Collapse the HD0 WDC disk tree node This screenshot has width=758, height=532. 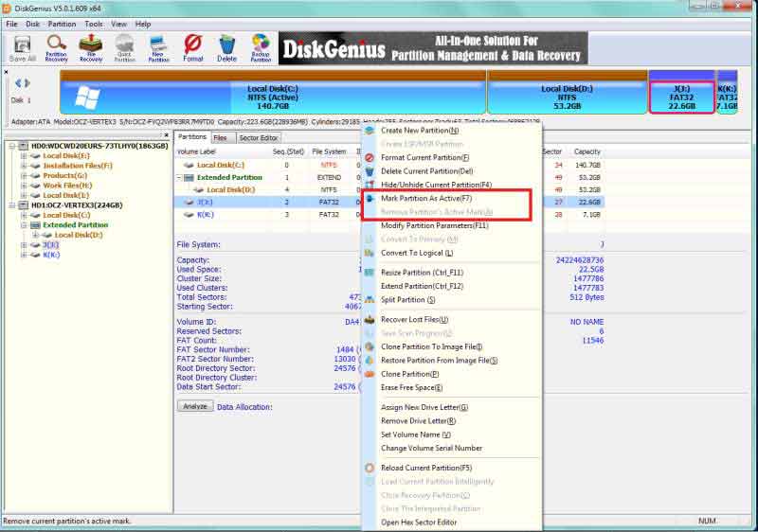pyautogui.click(x=12, y=146)
